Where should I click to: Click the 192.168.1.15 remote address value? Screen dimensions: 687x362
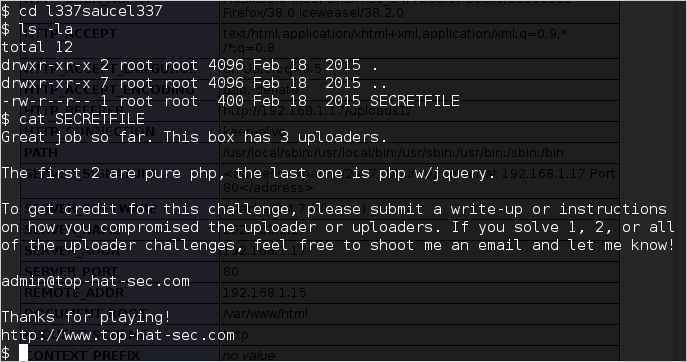pos(265,293)
